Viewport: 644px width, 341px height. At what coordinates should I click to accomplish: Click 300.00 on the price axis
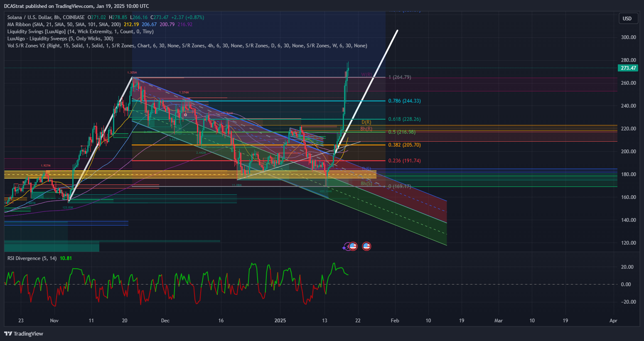tap(628, 37)
